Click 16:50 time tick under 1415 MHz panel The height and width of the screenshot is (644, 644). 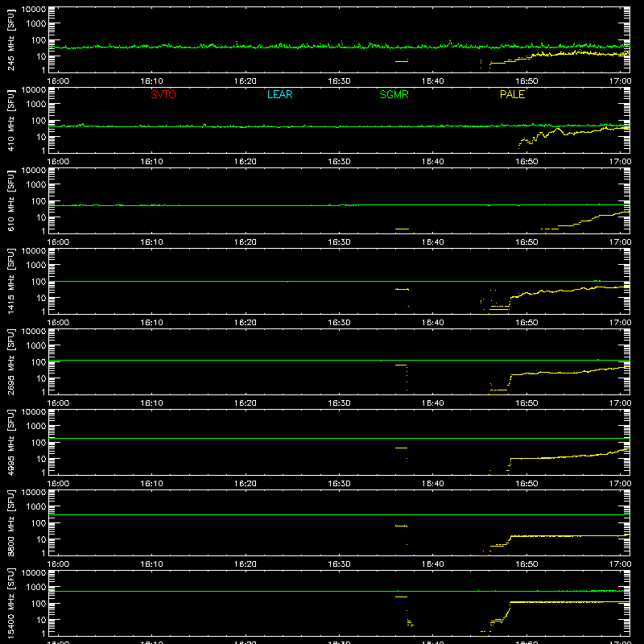(x=526, y=323)
